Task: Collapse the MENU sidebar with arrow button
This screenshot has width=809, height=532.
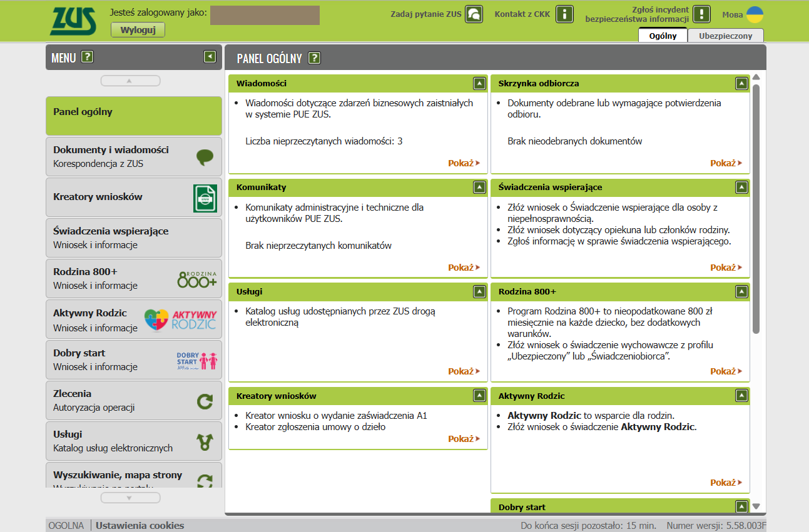Action: click(x=210, y=57)
